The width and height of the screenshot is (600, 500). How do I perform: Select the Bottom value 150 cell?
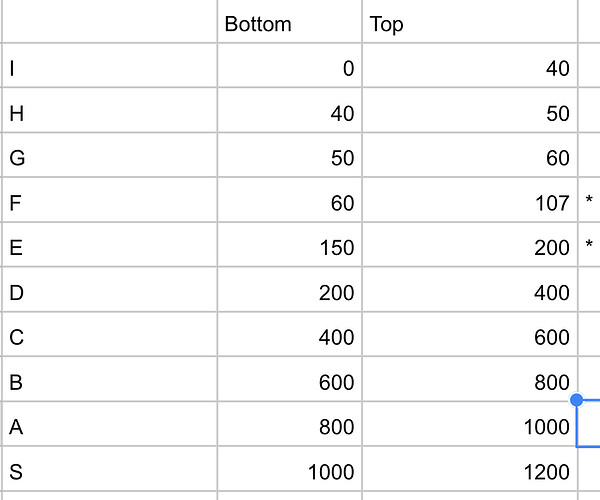[290, 244]
